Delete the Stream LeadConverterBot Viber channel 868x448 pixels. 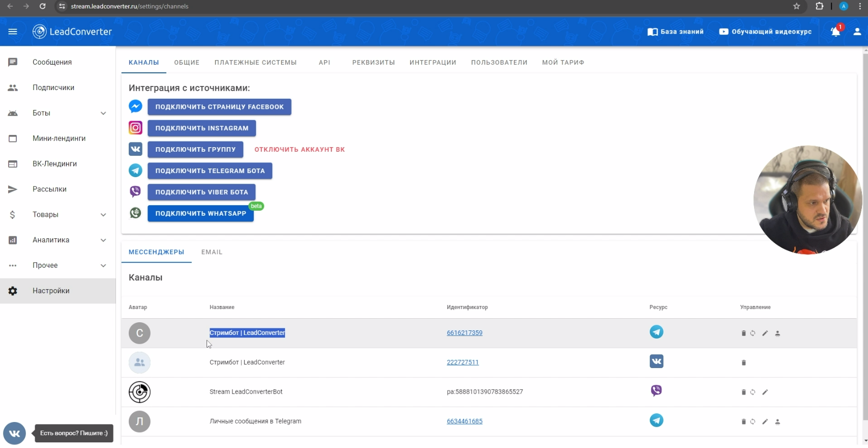[x=743, y=393]
